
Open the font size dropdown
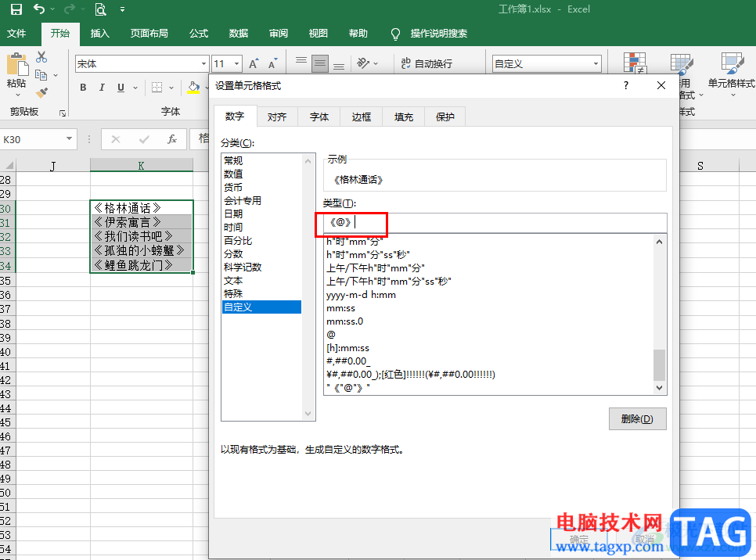(x=236, y=63)
